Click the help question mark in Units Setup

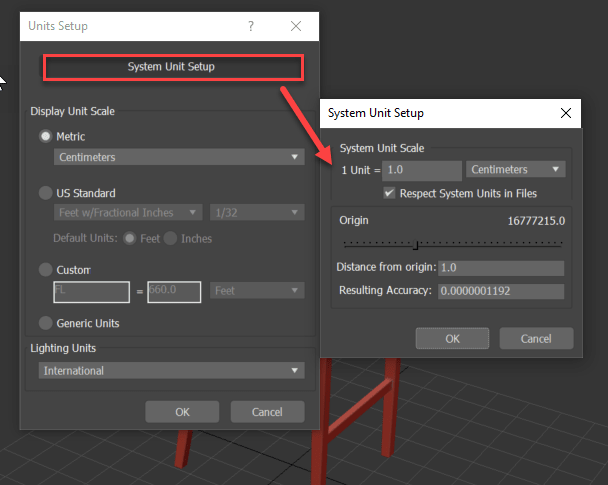[x=251, y=26]
